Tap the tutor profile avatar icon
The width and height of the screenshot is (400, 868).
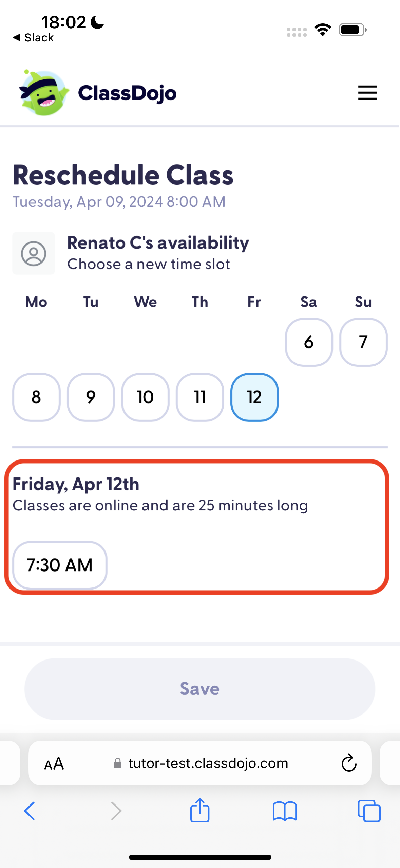click(34, 253)
